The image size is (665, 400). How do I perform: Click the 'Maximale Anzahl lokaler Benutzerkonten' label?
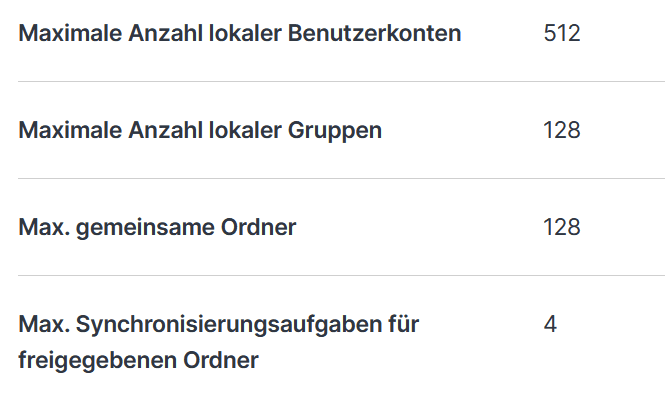pos(240,33)
